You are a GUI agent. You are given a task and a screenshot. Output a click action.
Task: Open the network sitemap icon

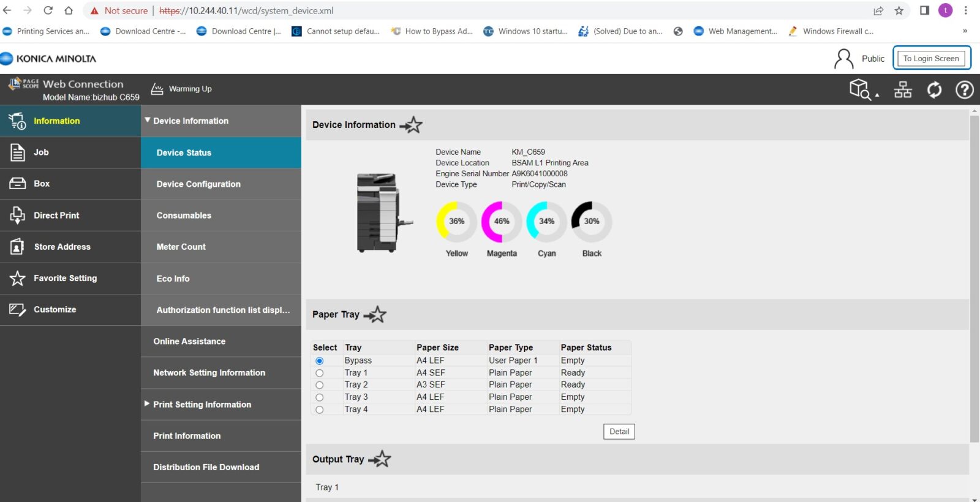point(902,90)
